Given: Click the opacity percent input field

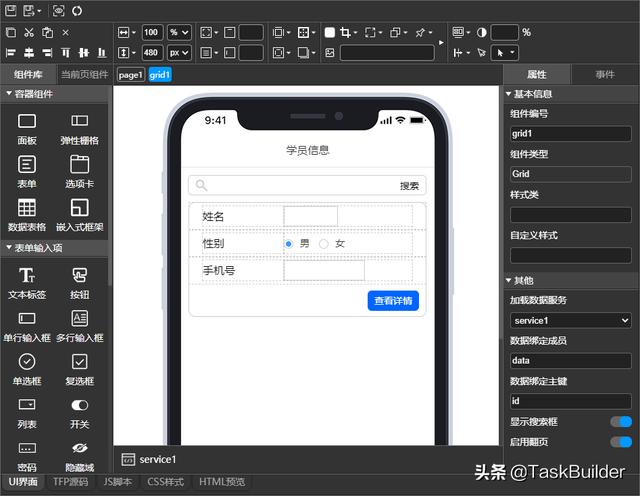Looking at the screenshot, I should pos(504,32).
